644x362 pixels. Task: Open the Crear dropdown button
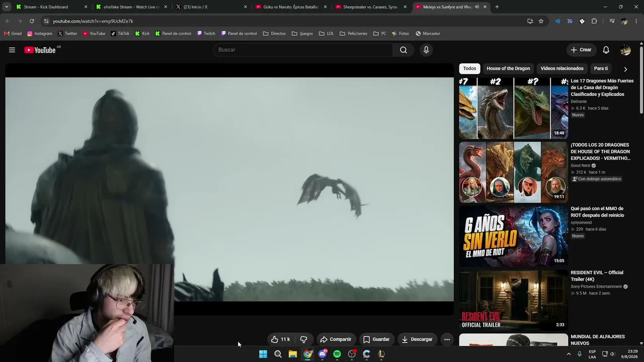(x=581, y=50)
